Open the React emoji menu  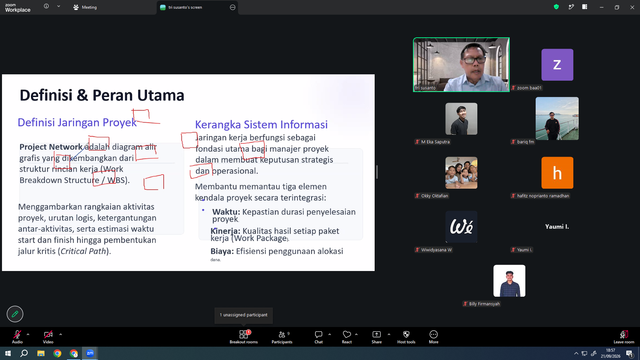click(x=347, y=336)
